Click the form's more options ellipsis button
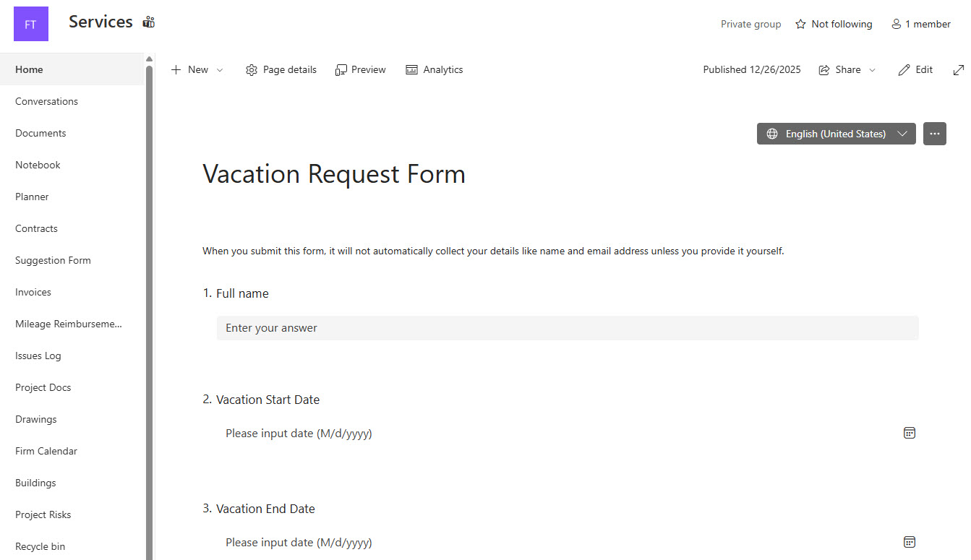The height and width of the screenshot is (560, 971). coord(935,134)
